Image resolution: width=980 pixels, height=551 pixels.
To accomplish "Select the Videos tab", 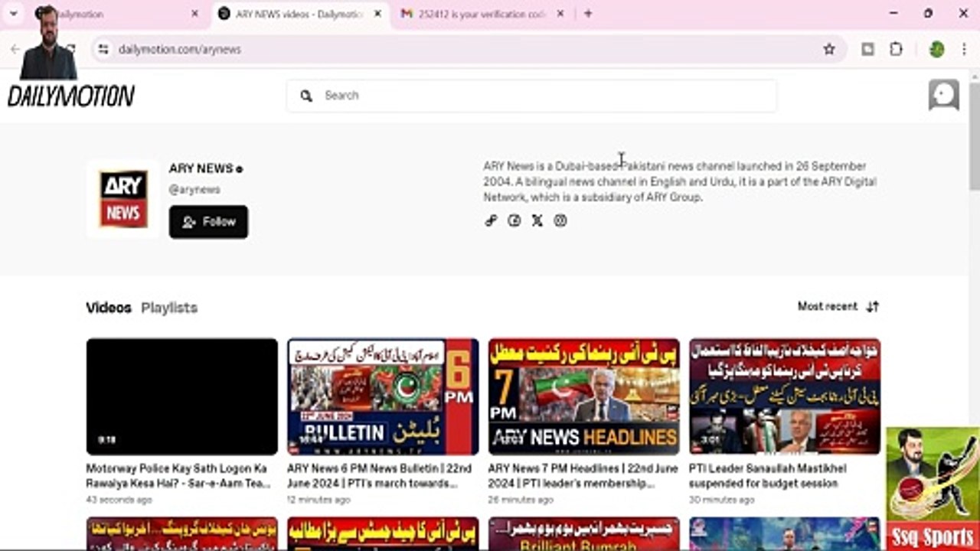I will (x=109, y=308).
